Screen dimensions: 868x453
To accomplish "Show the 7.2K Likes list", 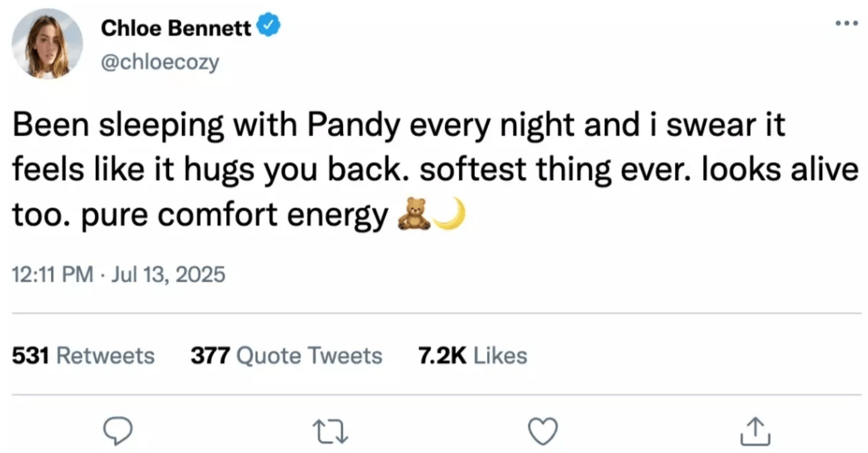I will pos(472,356).
